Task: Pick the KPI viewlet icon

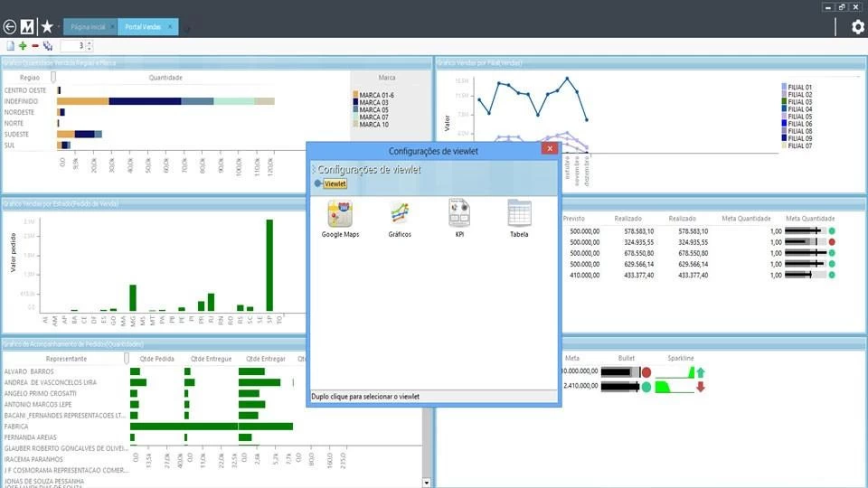Action: [459, 213]
